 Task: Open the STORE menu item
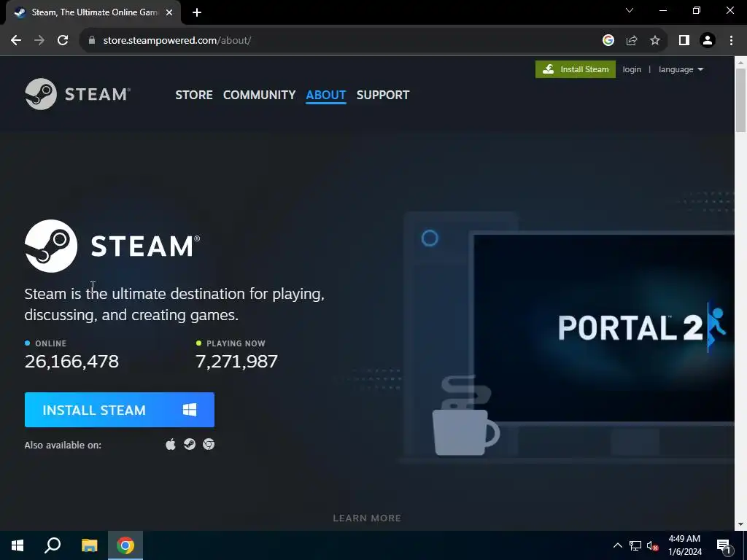tap(194, 95)
